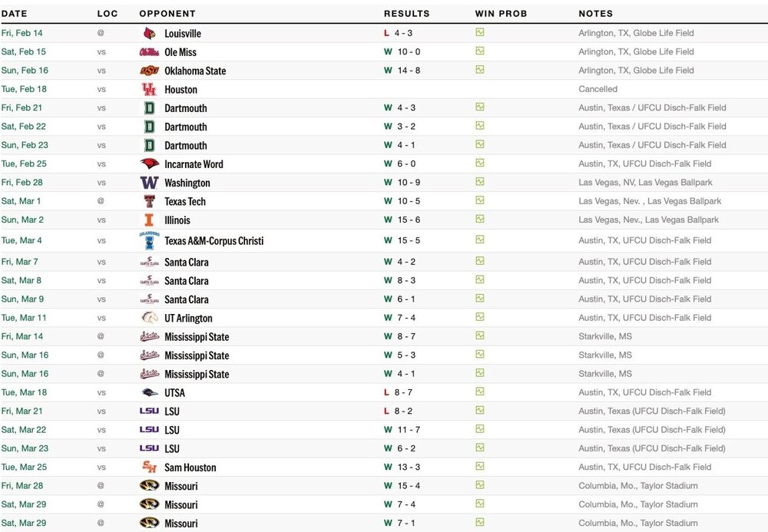Click the Louisville Cardinals team logo
The height and width of the screenshot is (532, 768).
tap(149, 34)
